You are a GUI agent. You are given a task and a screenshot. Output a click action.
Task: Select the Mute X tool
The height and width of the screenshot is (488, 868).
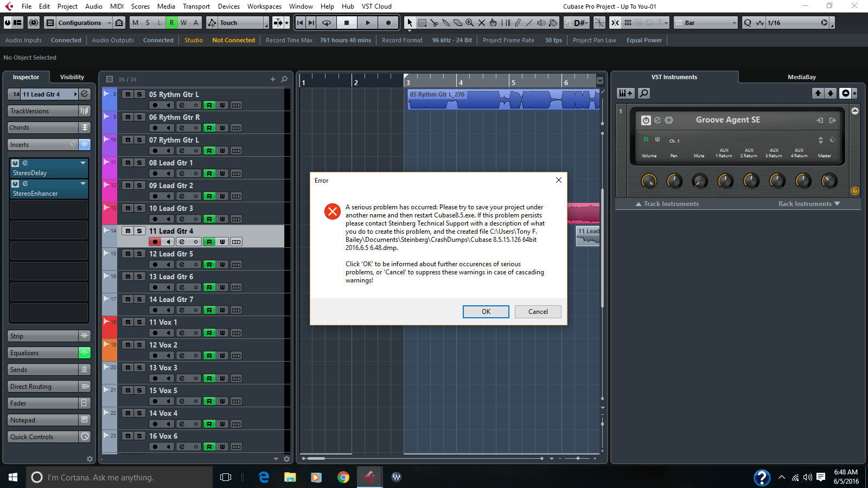482,23
